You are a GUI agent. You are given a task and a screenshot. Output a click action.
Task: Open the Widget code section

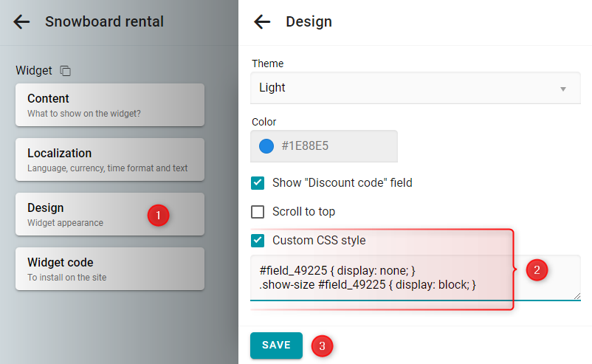pyautogui.click(x=110, y=269)
